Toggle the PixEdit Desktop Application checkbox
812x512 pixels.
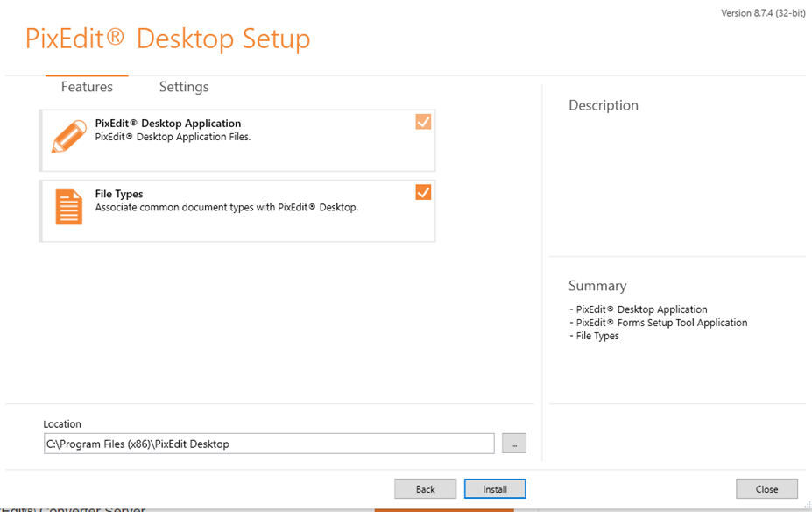tap(423, 122)
